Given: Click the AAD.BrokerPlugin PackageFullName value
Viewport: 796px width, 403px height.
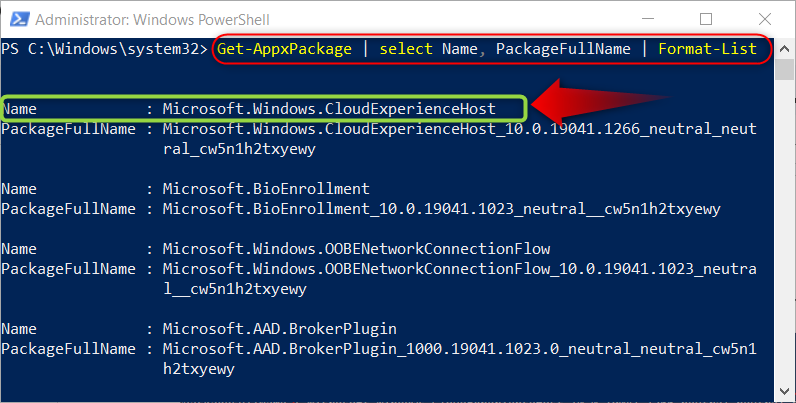Looking at the screenshot, I should tap(459, 358).
